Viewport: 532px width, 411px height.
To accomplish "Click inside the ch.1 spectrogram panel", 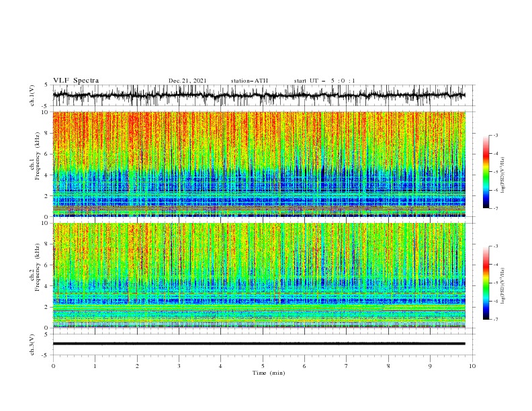I will tap(259, 164).
